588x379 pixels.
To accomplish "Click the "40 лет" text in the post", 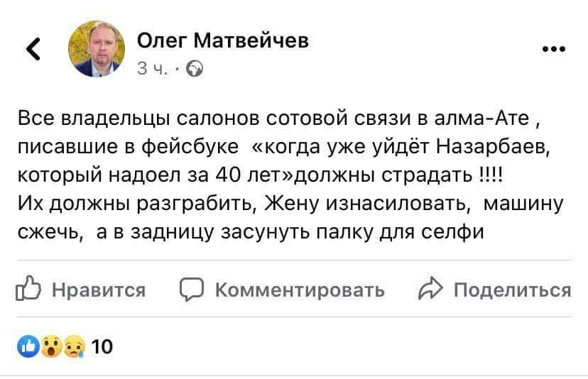I will pos(249,175).
